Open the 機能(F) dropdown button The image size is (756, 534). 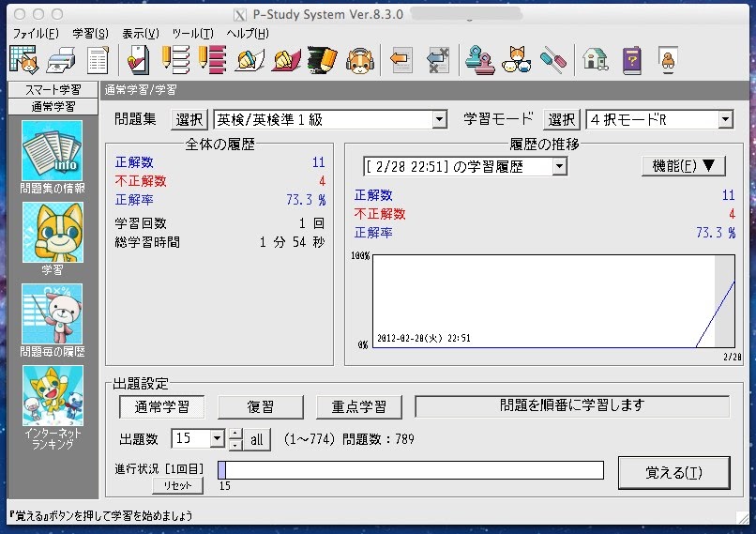(x=683, y=166)
